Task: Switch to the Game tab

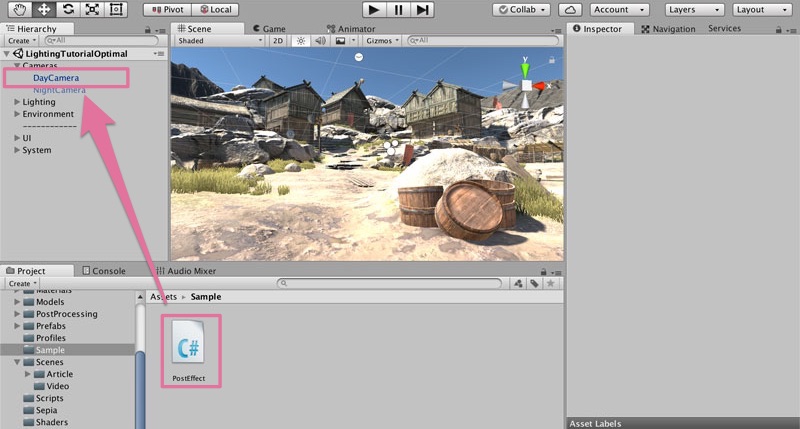Action: (x=269, y=29)
